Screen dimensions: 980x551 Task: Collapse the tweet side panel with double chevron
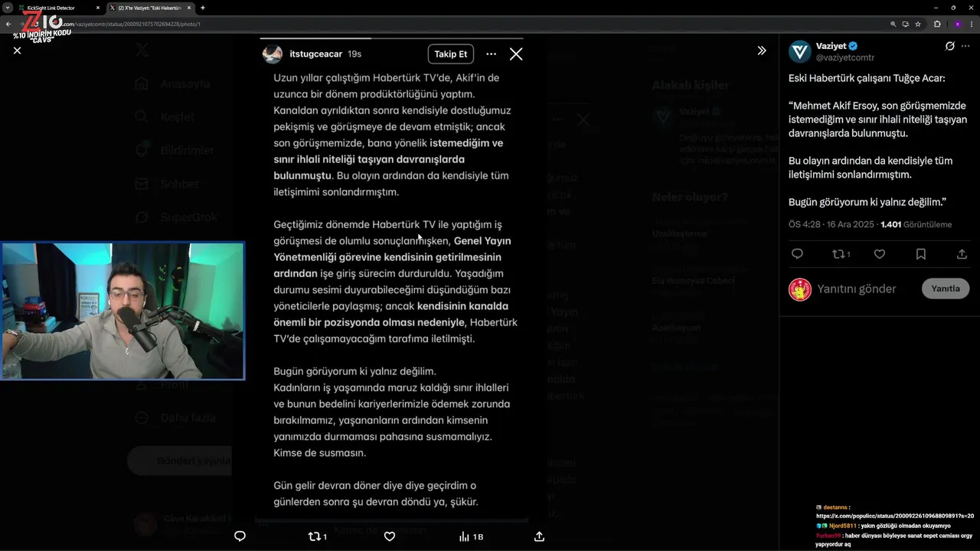click(762, 51)
